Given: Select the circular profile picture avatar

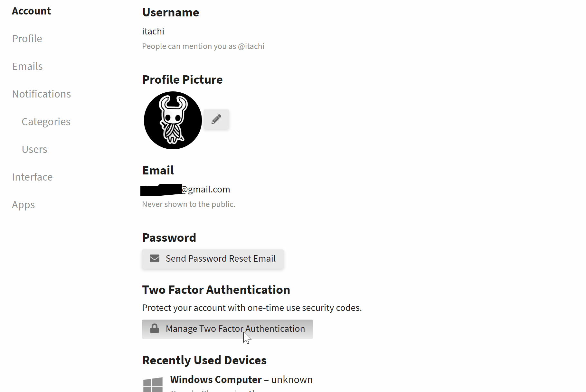Looking at the screenshot, I should [x=173, y=120].
